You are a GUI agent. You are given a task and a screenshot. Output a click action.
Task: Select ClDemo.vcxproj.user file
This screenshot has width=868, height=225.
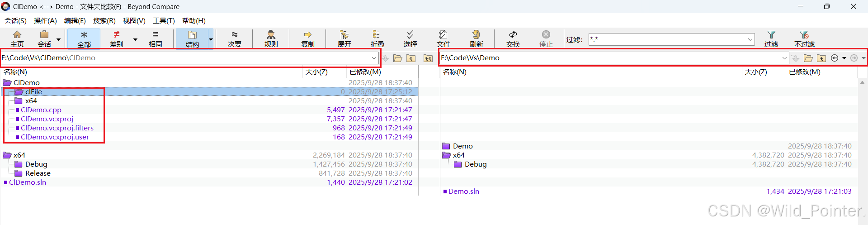click(55, 137)
